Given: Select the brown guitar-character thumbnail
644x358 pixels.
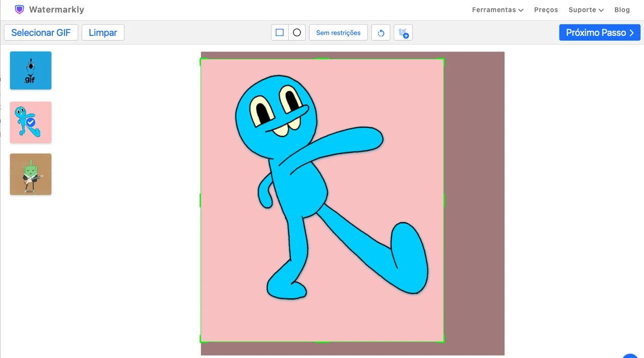Looking at the screenshot, I should (31, 174).
